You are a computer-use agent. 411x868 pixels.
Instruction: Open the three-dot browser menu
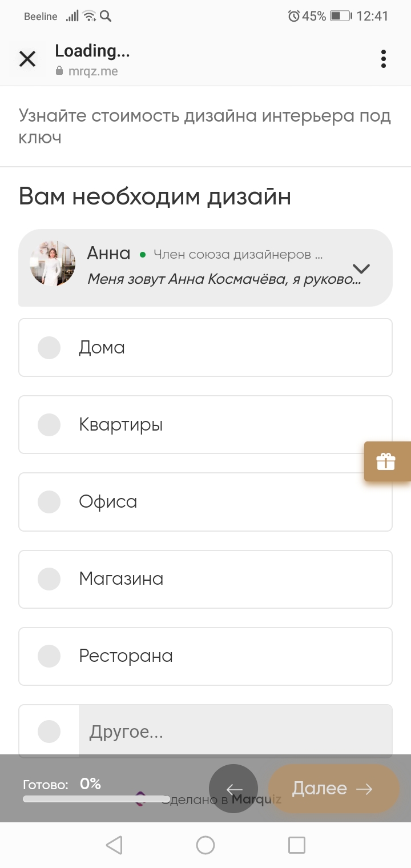(383, 59)
